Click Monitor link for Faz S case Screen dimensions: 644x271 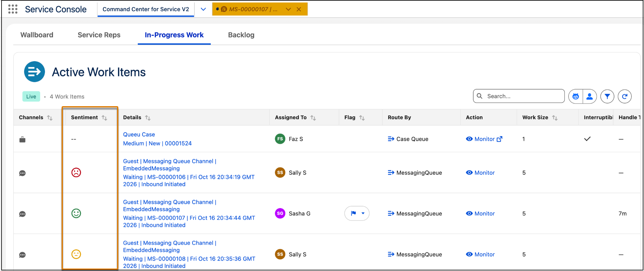(484, 139)
